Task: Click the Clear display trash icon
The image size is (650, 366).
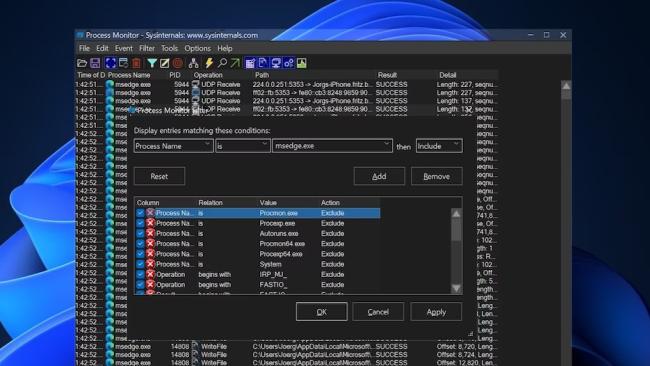Action: [136, 63]
